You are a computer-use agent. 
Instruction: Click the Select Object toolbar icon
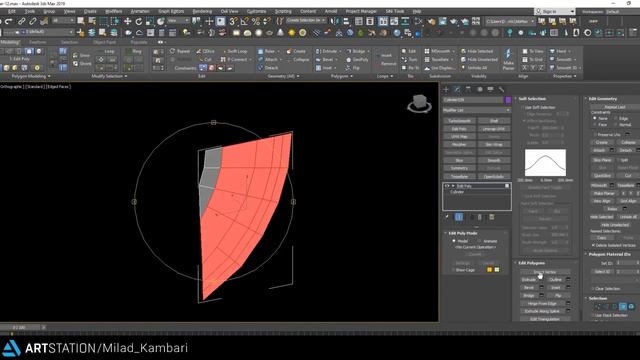(81, 21)
